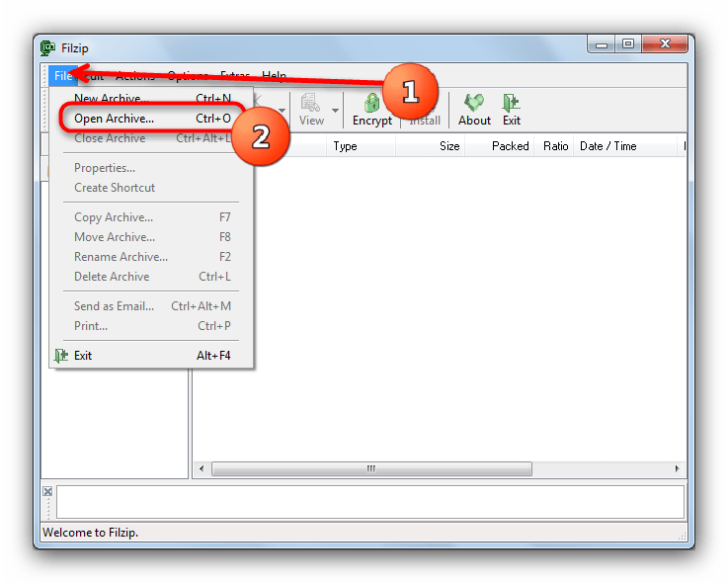
Task: Sort by the Ratio column header
Action: point(554,146)
